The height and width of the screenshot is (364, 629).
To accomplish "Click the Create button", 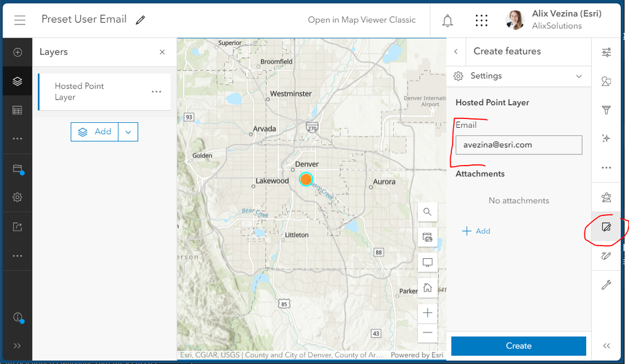I will click(519, 346).
